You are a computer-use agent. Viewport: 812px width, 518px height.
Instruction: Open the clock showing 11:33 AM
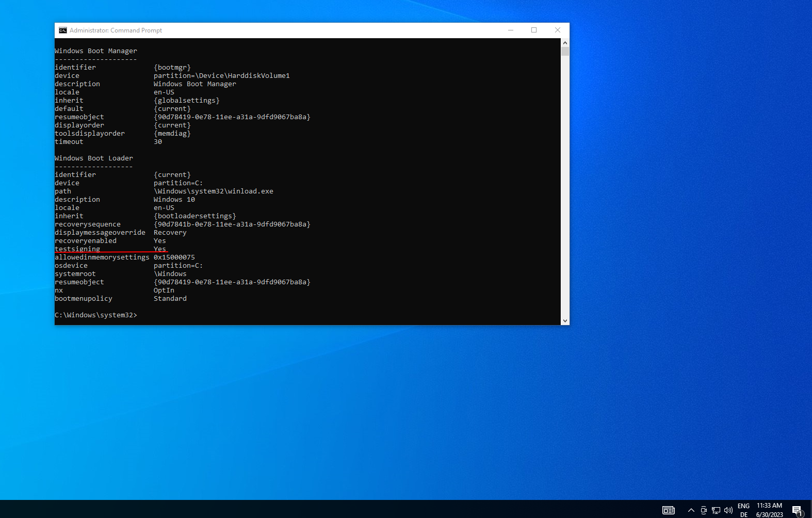click(x=770, y=510)
